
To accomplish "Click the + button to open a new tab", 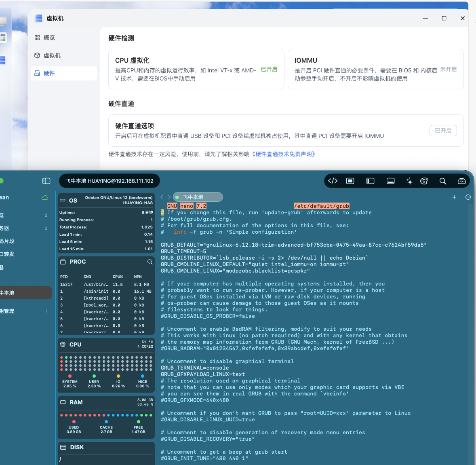I will pos(454,197).
